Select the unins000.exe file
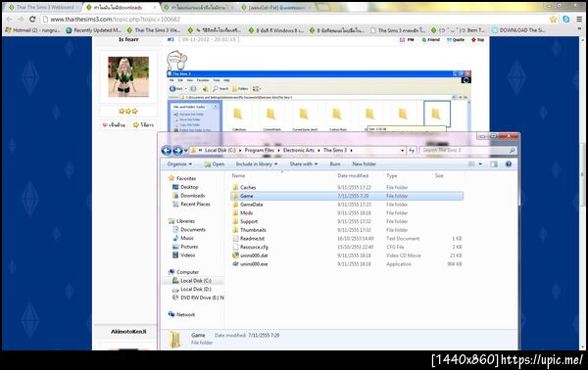The image size is (588, 370). tap(254, 264)
